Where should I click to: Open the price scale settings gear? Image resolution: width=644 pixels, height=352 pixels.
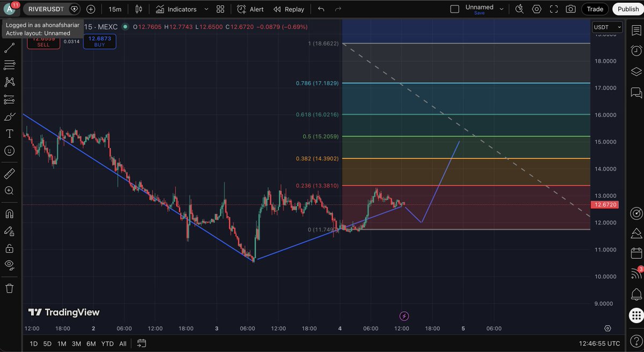(x=608, y=328)
